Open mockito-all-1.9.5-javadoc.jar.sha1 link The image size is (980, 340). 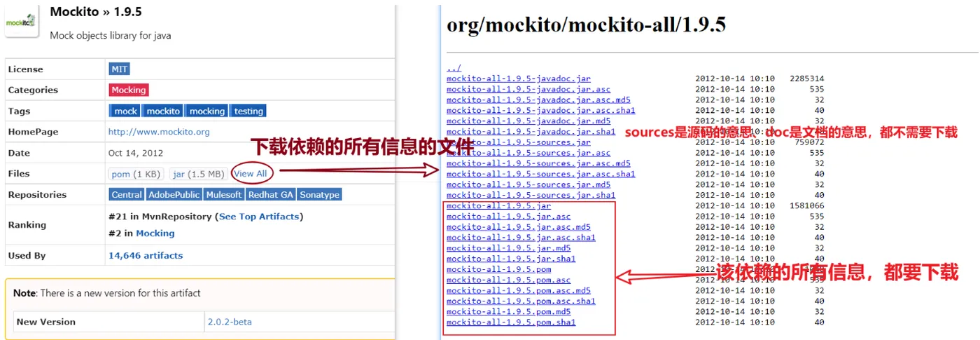(531, 131)
